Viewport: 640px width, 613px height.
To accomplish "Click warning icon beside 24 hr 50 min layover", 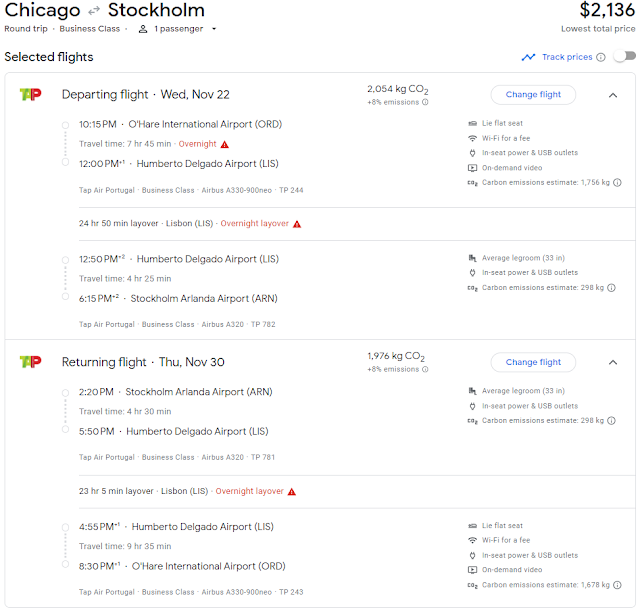I will 297,224.
